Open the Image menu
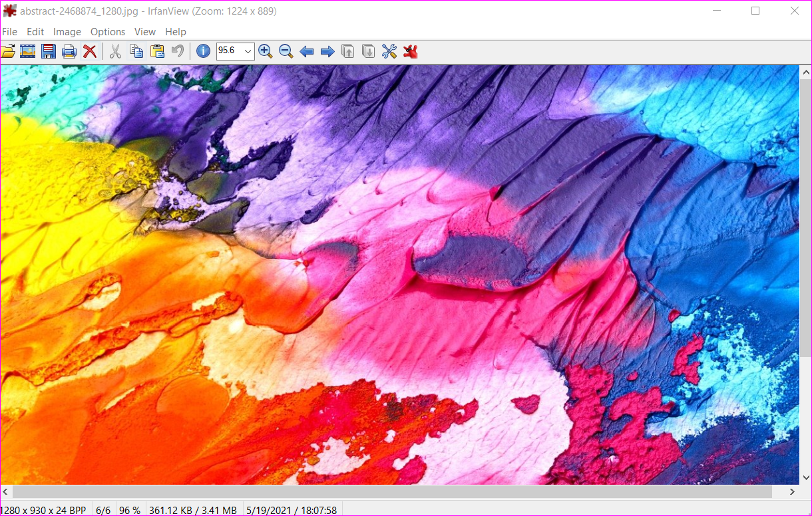 (67, 31)
